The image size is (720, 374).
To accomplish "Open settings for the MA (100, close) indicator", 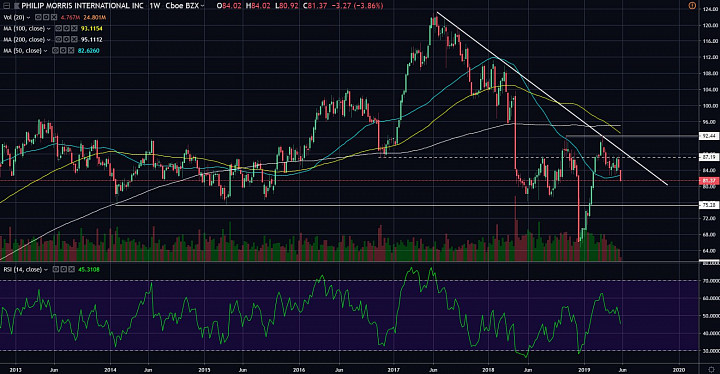I will (66, 28).
